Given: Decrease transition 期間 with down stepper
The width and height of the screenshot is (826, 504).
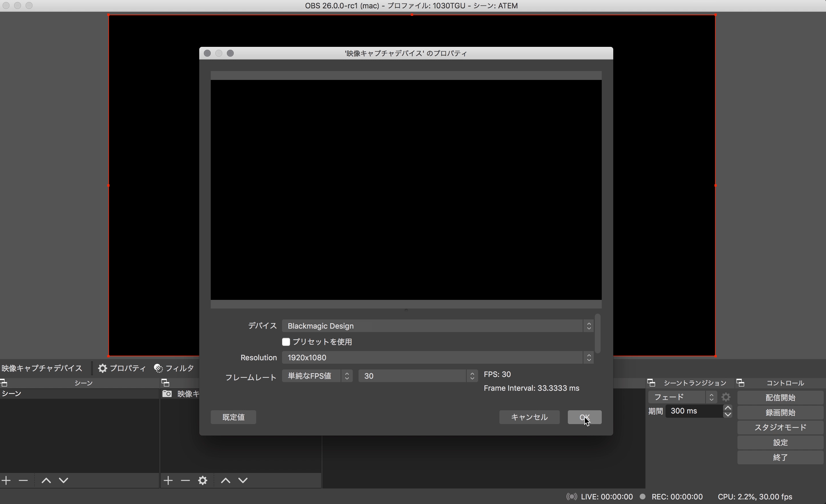Looking at the screenshot, I should pos(728,415).
